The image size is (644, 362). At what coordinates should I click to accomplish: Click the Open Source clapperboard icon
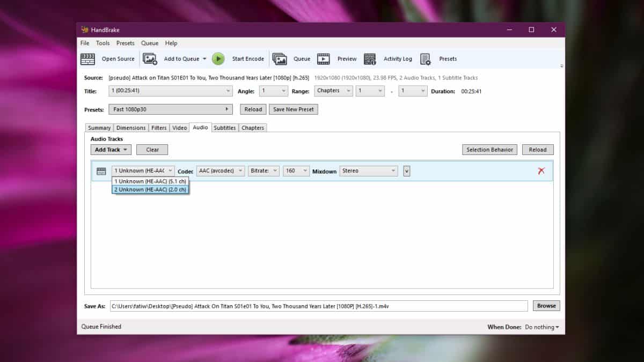point(87,59)
